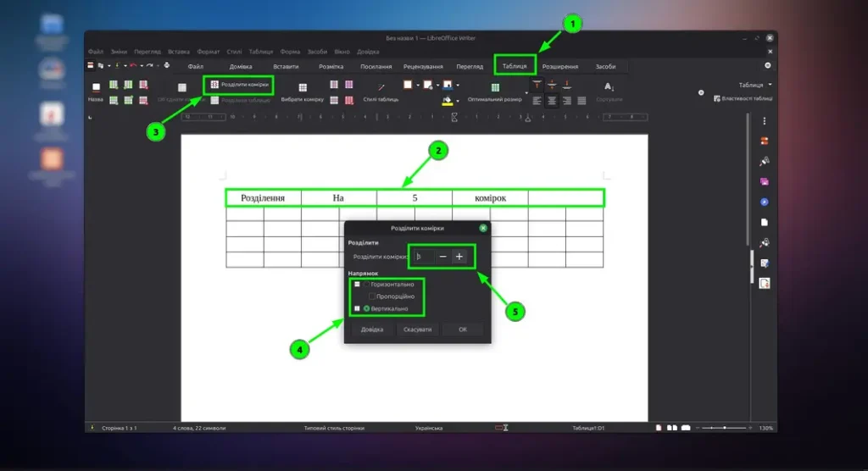Expand the highlight color dropdown arrow

click(458, 101)
